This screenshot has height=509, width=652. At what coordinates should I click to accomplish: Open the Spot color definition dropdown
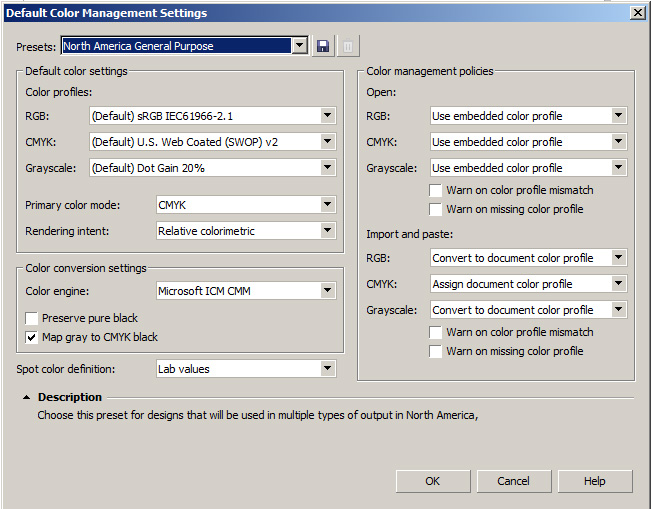[x=246, y=369]
